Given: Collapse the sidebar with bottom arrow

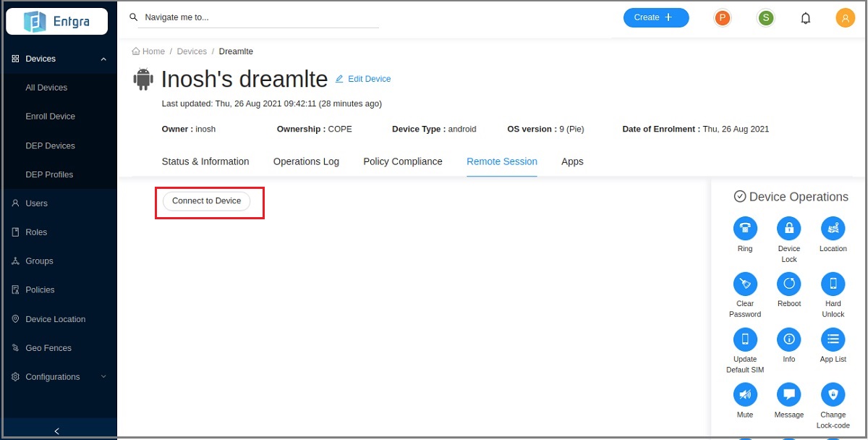Looking at the screenshot, I should coord(57,431).
